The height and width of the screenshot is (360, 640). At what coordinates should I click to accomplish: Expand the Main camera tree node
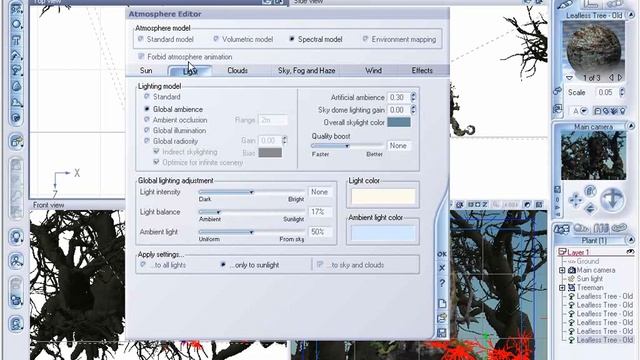click(562, 270)
